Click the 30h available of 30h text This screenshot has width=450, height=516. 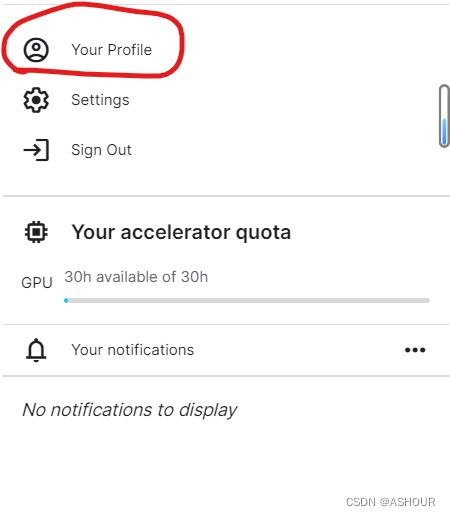(x=136, y=277)
